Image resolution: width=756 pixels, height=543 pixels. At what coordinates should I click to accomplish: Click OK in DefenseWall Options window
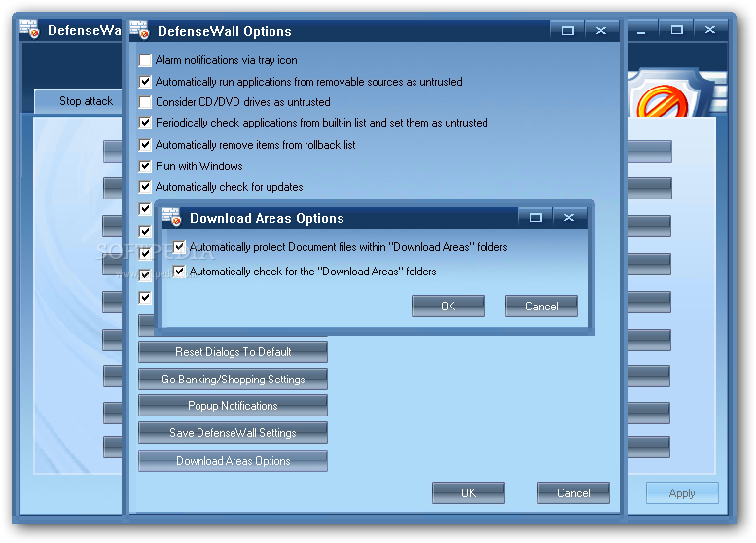pos(468,492)
